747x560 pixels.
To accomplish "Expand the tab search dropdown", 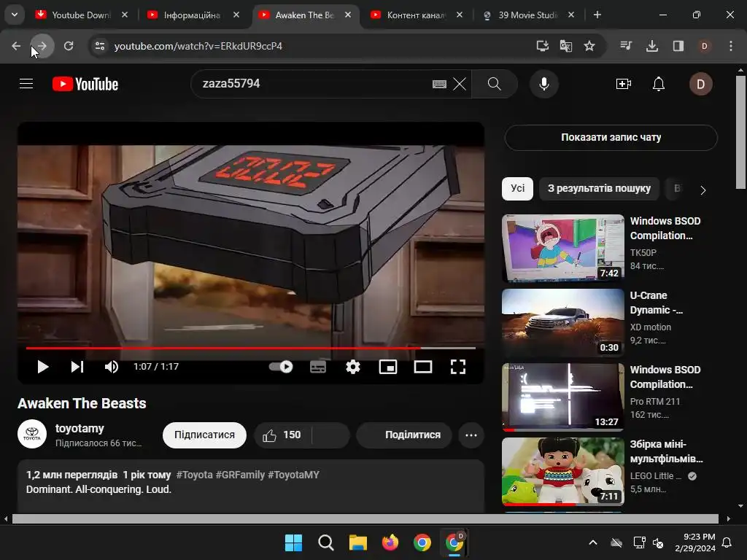I will coord(15,15).
